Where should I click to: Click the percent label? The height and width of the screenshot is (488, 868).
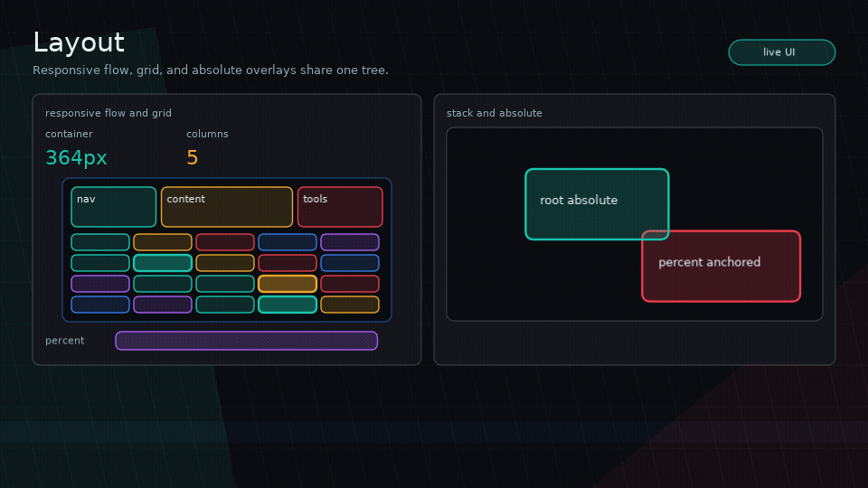pos(65,341)
